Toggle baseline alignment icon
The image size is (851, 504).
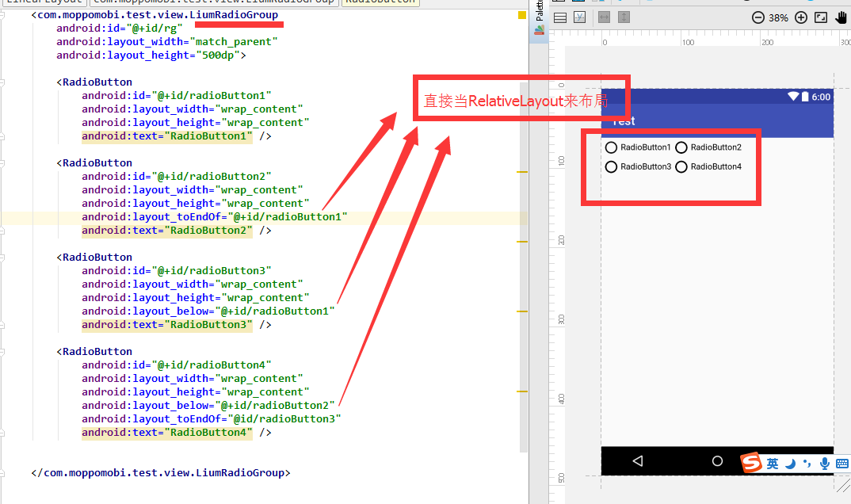(580, 18)
